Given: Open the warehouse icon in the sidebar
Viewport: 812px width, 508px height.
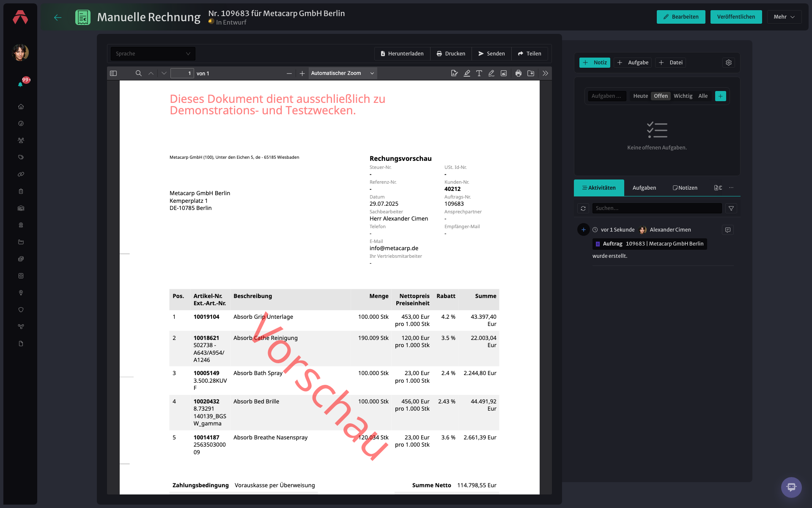Looking at the screenshot, I should tap(21, 208).
